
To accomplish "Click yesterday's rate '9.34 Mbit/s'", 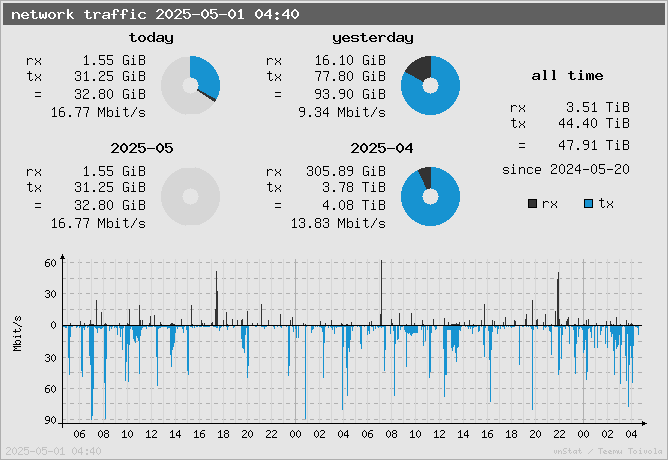I will click(342, 112).
